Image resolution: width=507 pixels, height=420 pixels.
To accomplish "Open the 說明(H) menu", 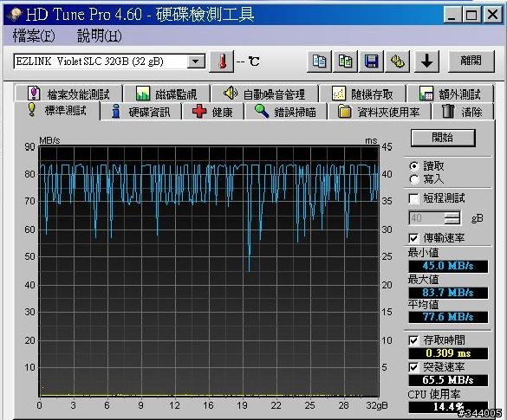I will (100, 36).
